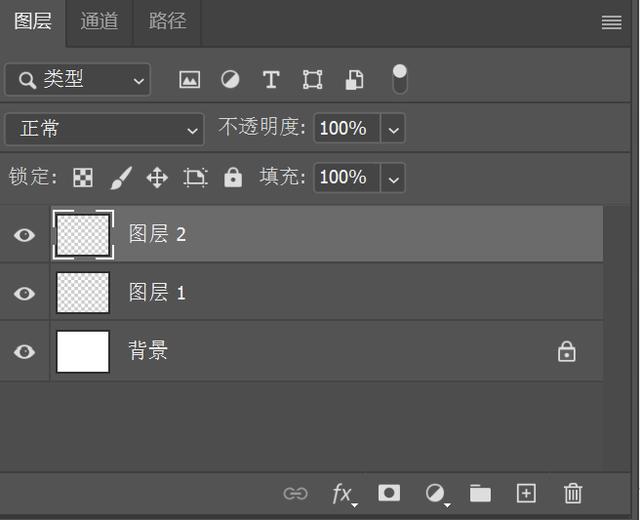Viewport: 640px width, 520px height.
Task: Lock transparent pixels checkerboard icon
Action: click(x=83, y=178)
